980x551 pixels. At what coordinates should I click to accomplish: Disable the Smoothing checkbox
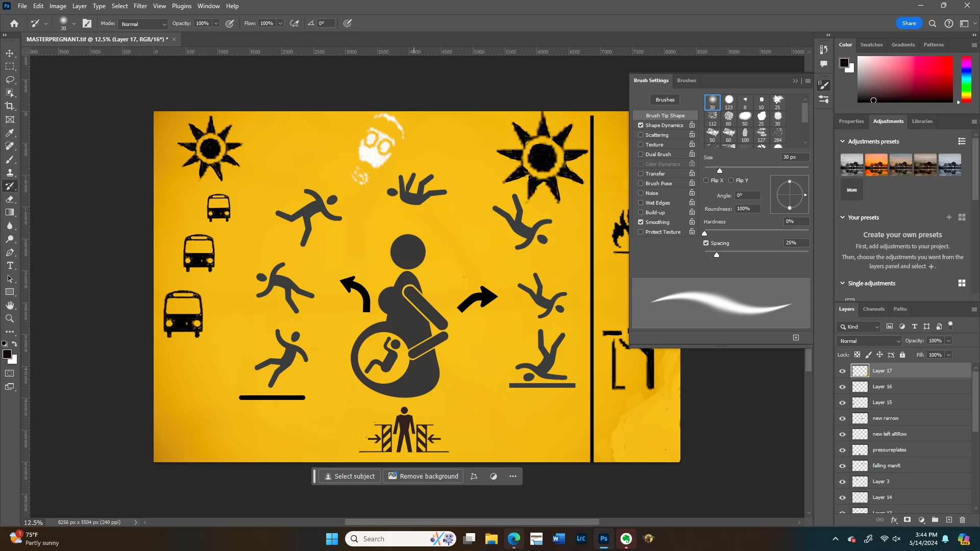(x=641, y=222)
